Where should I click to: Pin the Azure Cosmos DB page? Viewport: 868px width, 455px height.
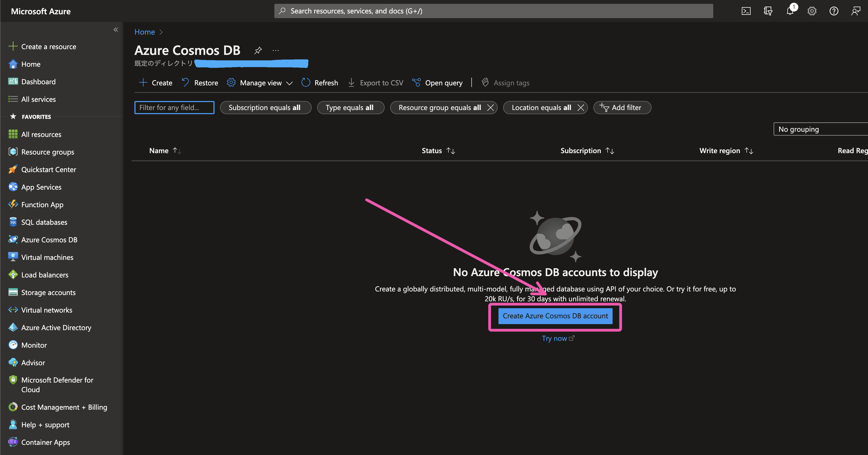pos(258,50)
